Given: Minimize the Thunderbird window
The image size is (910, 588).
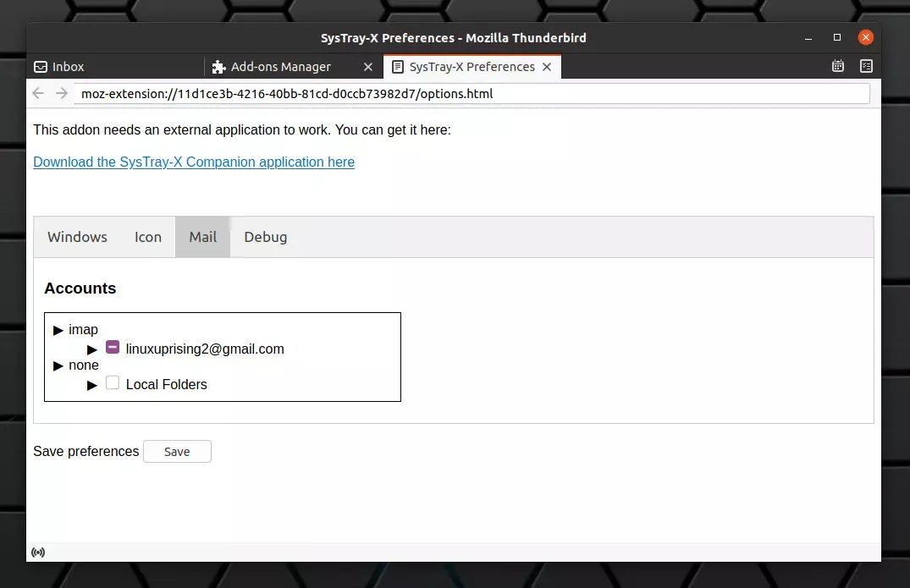Looking at the screenshot, I should point(808,38).
